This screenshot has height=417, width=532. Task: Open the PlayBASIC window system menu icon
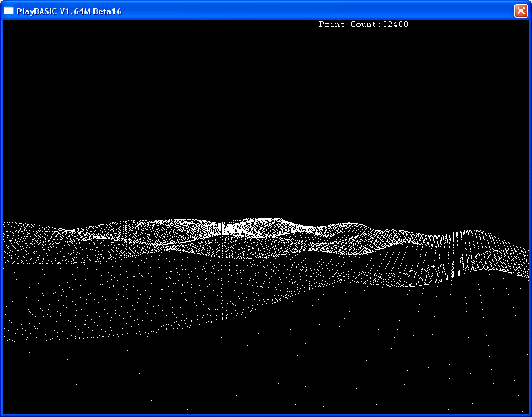tap(9, 11)
